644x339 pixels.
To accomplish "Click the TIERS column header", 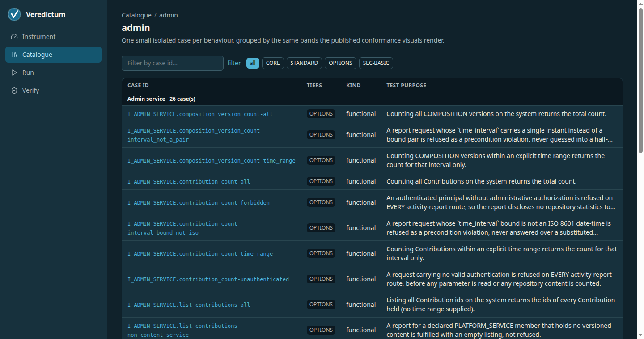I will (314, 85).
